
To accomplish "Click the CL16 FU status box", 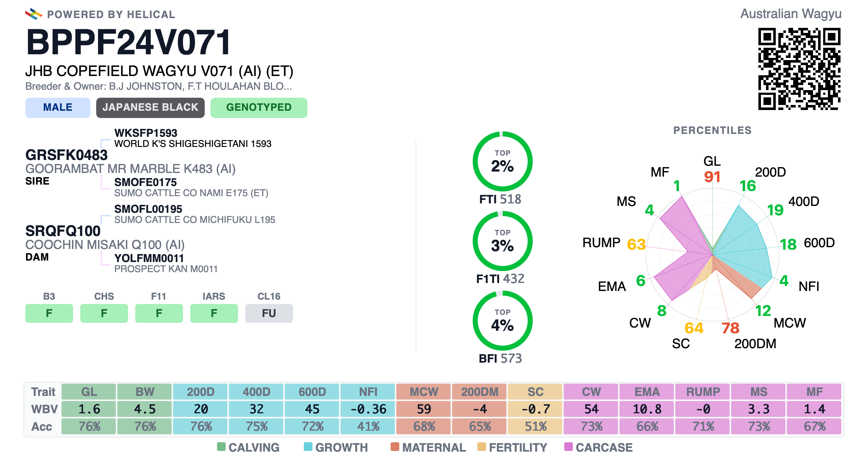I will pos(269,313).
